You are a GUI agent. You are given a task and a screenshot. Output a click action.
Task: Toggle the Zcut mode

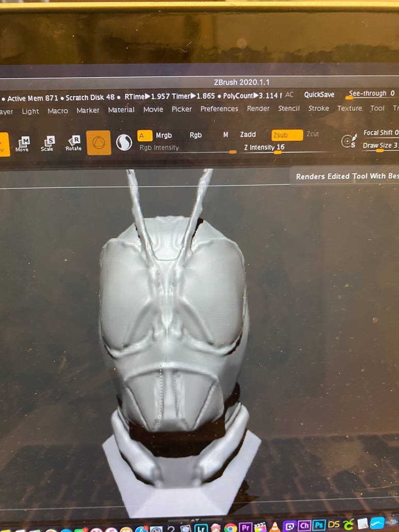pos(312,134)
